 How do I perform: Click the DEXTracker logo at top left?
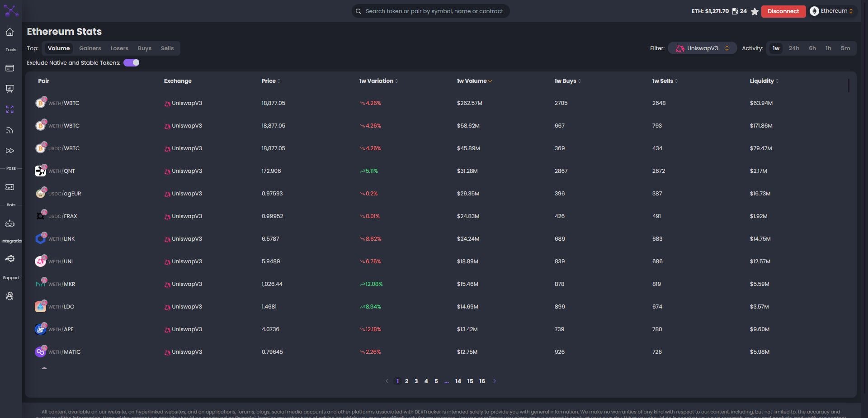(x=11, y=11)
